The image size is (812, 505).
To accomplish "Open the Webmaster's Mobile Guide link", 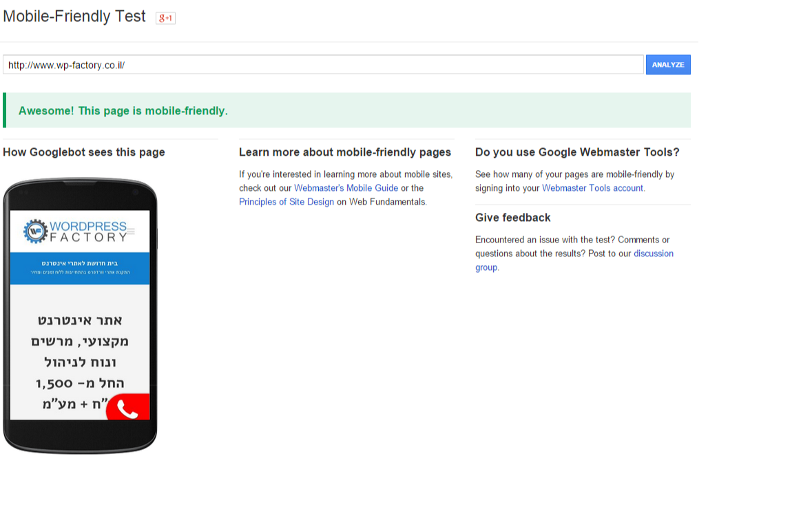I will (x=346, y=188).
